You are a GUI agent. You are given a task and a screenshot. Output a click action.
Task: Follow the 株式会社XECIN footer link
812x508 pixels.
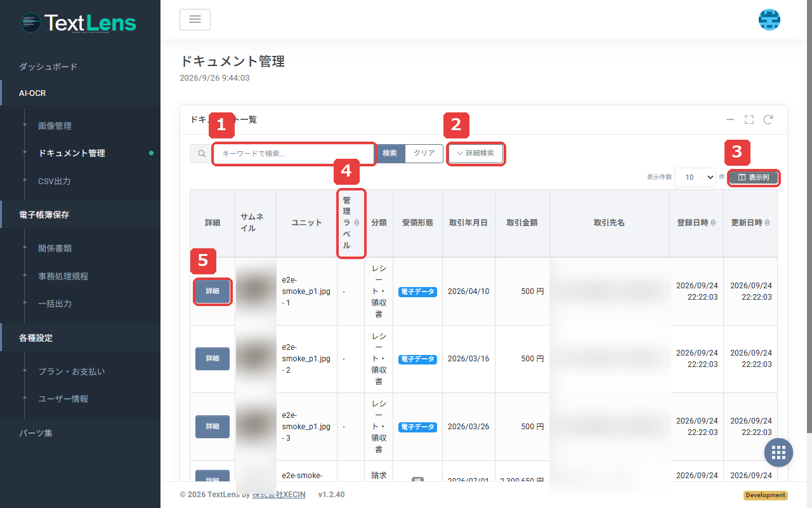279,494
